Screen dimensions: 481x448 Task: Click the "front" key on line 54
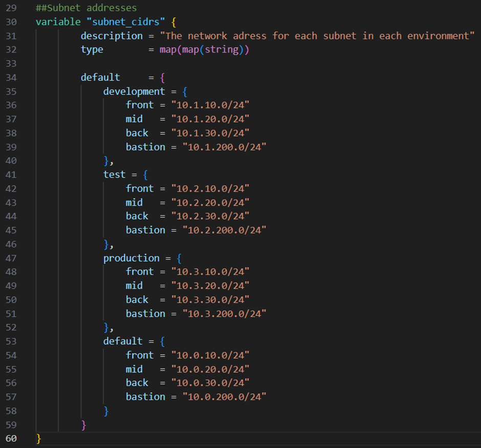pyautogui.click(x=140, y=355)
